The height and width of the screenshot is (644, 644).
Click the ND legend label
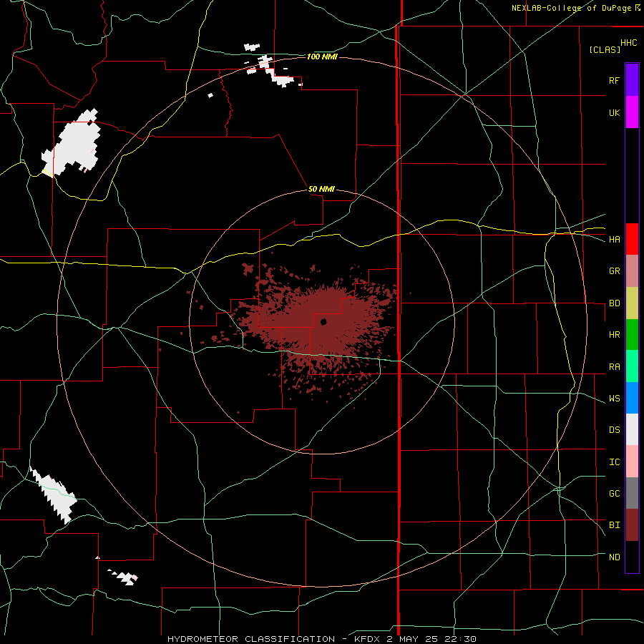614,557
